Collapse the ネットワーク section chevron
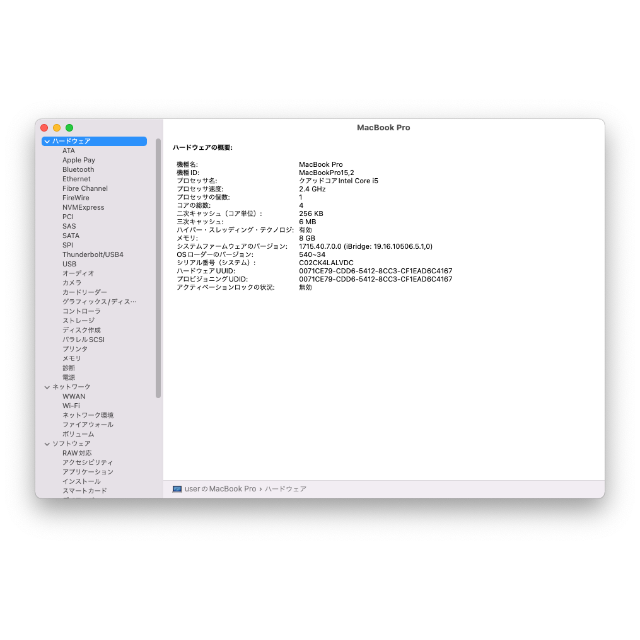 click(47, 387)
